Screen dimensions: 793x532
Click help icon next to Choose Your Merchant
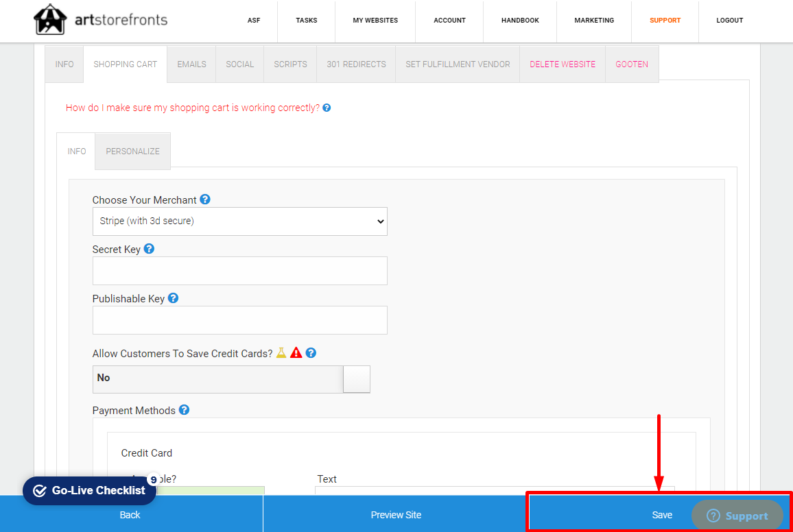(x=205, y=199)
